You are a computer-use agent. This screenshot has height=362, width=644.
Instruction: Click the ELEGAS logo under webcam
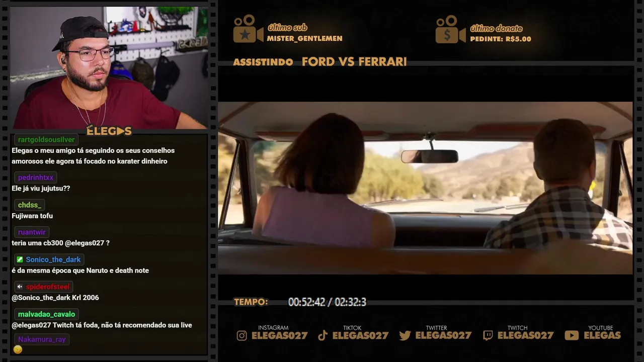click(109, 131)
